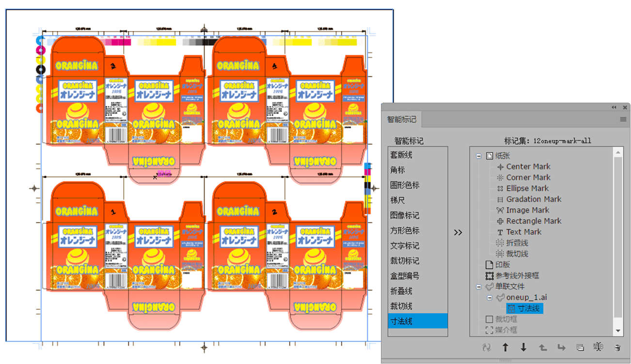Click the >> button to add the mark
The image size is (631, 364).
458,232
